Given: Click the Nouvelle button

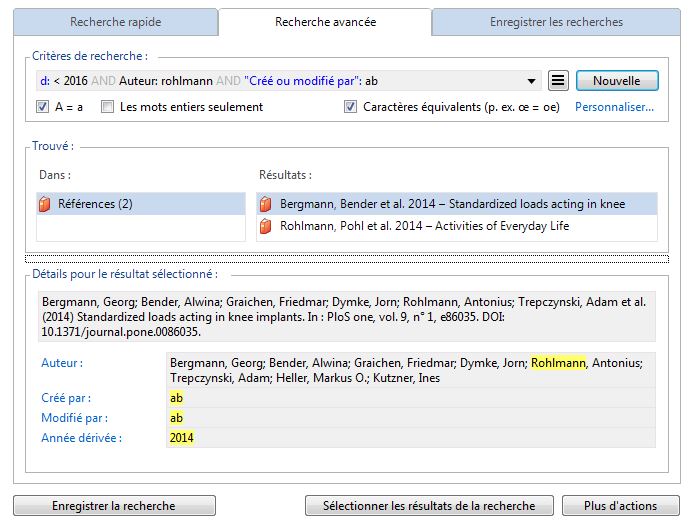Looking at the screenshot, I should point(617,81).
